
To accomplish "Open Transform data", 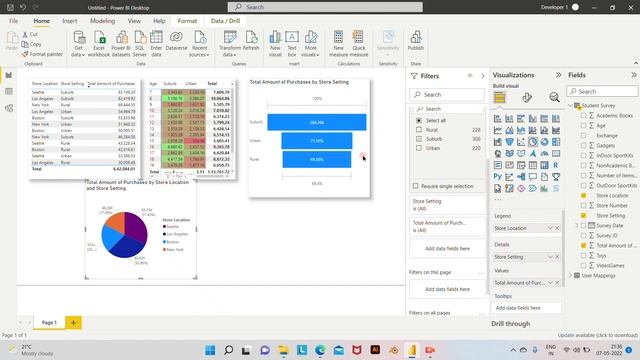I will (x=229, y=44).
